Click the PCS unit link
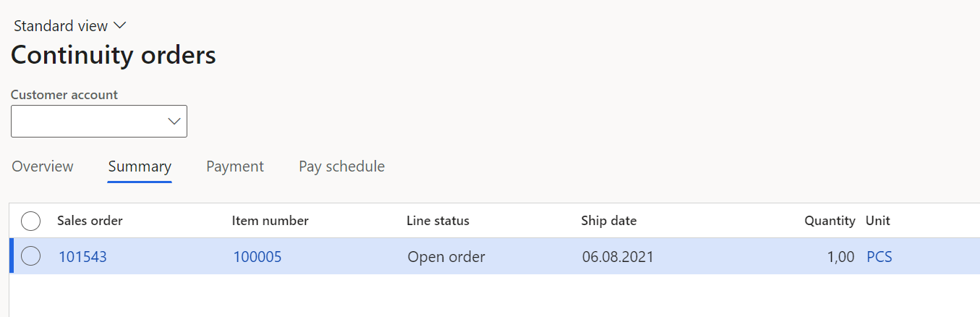 879,257
